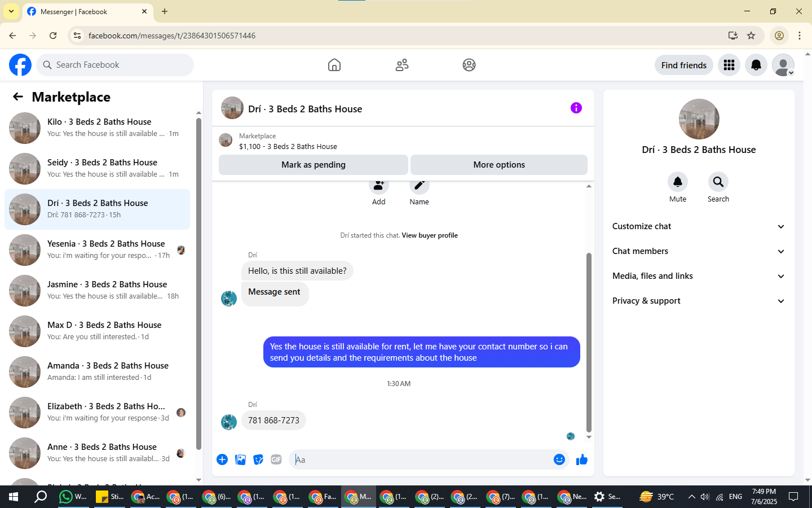Screen dimensions: 812x508
Task: Click Drí's large profile thumbnail
Action: click(x=699, y=119)
